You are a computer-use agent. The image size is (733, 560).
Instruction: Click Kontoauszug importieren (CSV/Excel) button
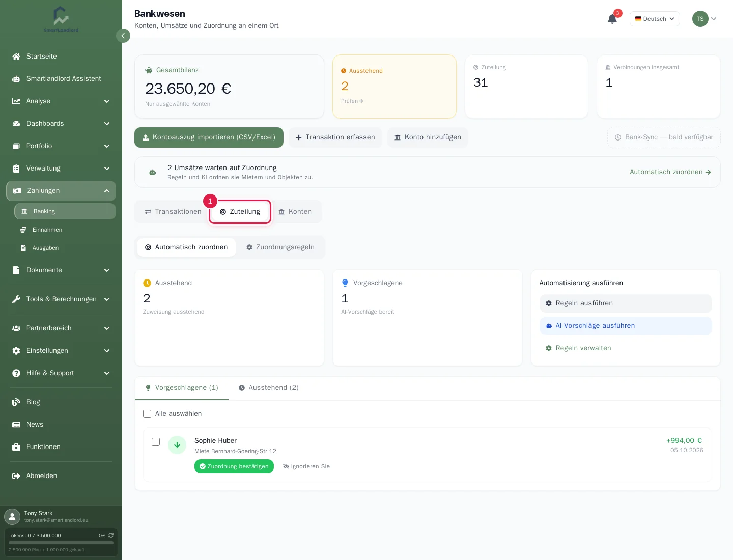pos(209,137)
